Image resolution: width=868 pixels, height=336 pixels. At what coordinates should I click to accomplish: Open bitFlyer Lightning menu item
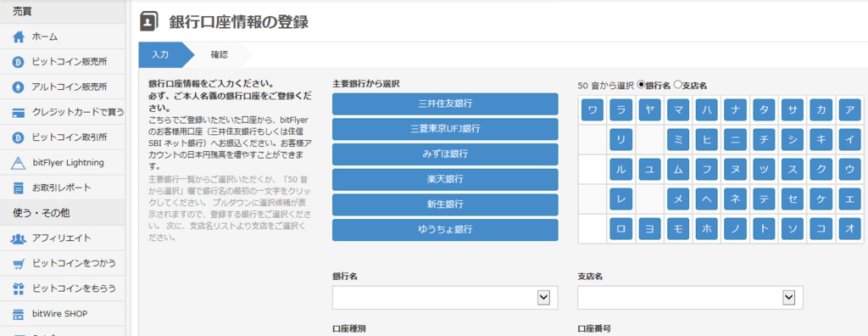pyautogui.click(x=63, y=162)
